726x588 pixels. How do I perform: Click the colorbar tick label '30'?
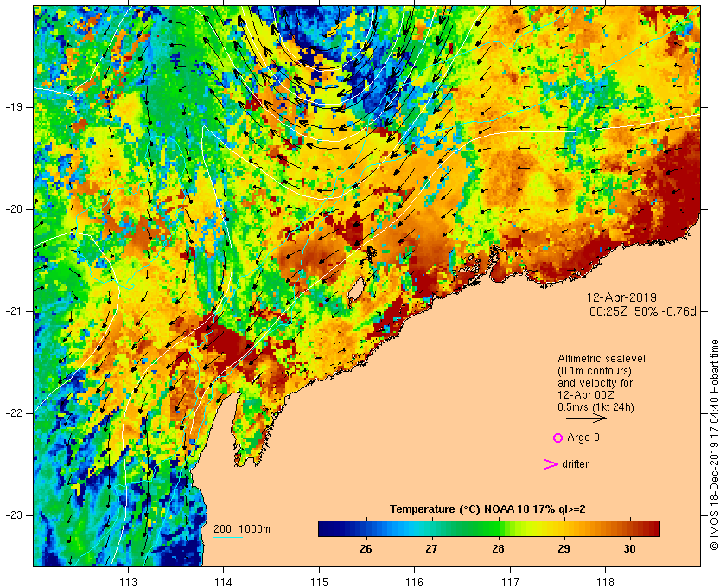click(x=629, y=549)
